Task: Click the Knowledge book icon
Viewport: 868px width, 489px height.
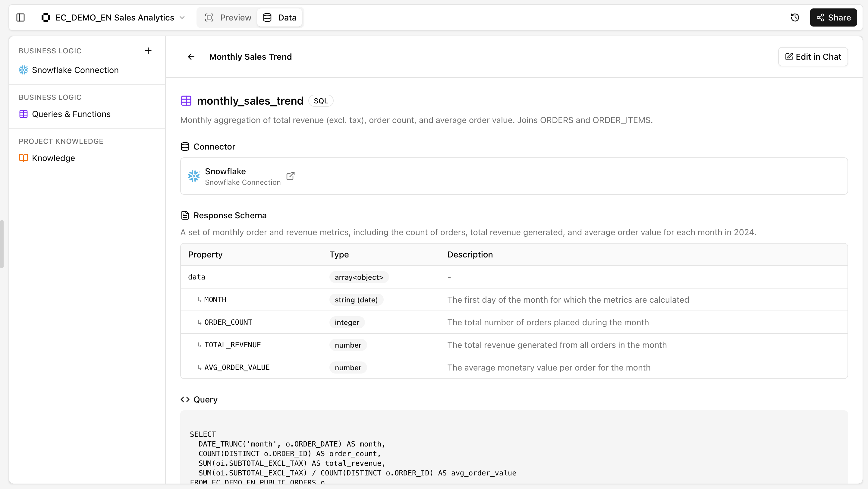Action: click(23, 158)
